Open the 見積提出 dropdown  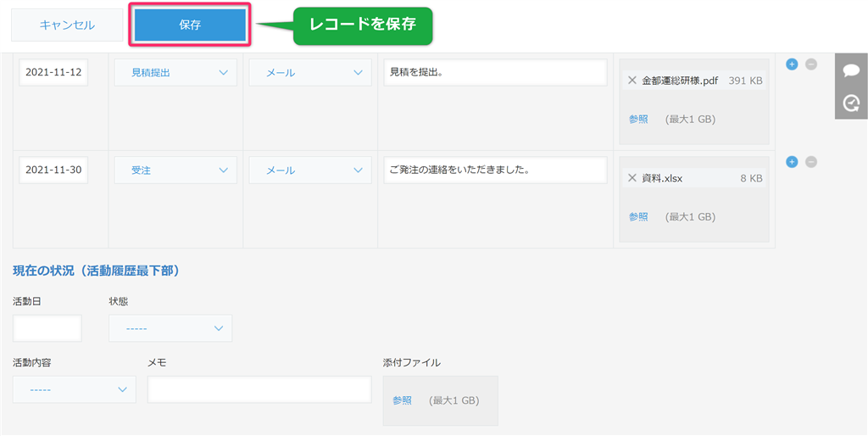coord(175,73)
